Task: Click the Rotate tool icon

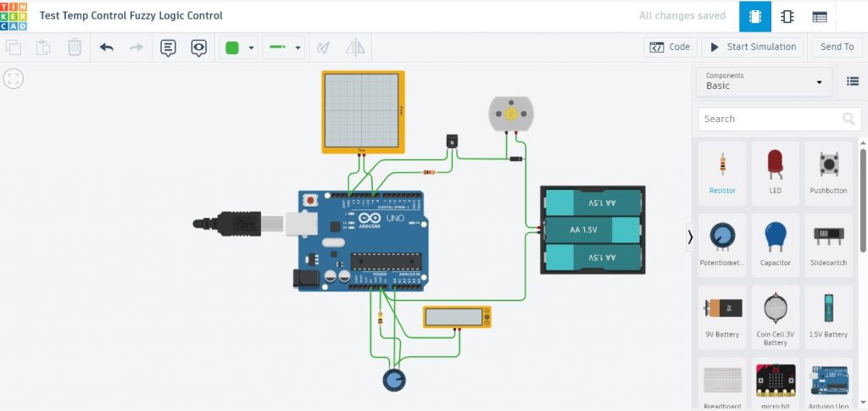Action: tap(323, 48)
